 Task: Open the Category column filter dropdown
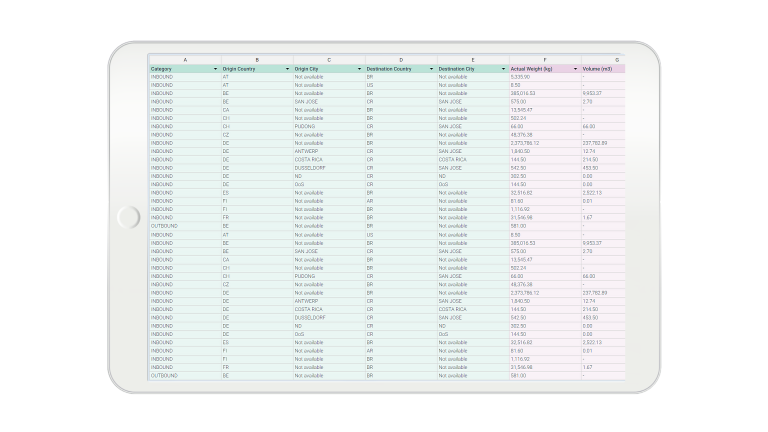(x=215, y=69)
